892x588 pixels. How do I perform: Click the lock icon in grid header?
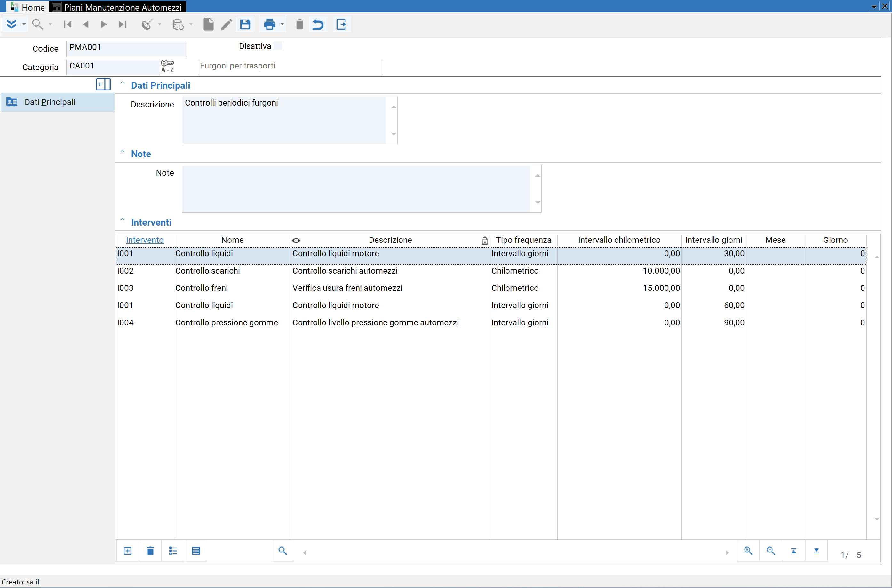pos(485,241)
